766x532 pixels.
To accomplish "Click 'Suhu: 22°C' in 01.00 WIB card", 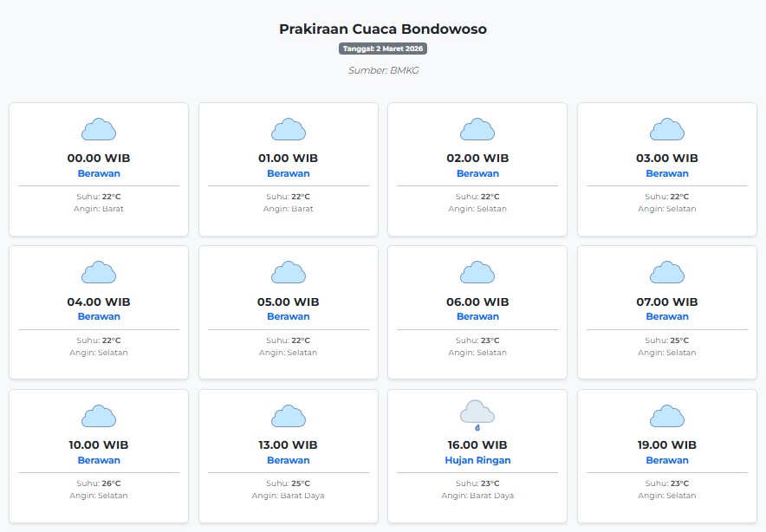I will 289,197.
